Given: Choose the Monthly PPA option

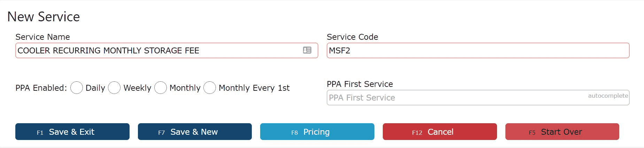Looking at the screenshot, I should point(161,88).
